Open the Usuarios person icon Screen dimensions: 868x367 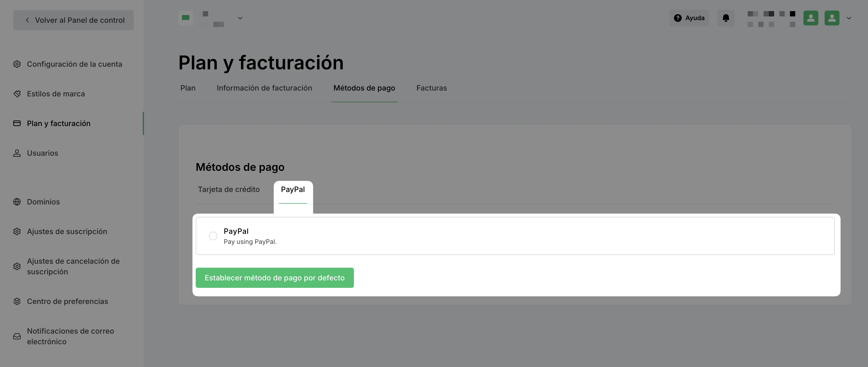[17, 153]
